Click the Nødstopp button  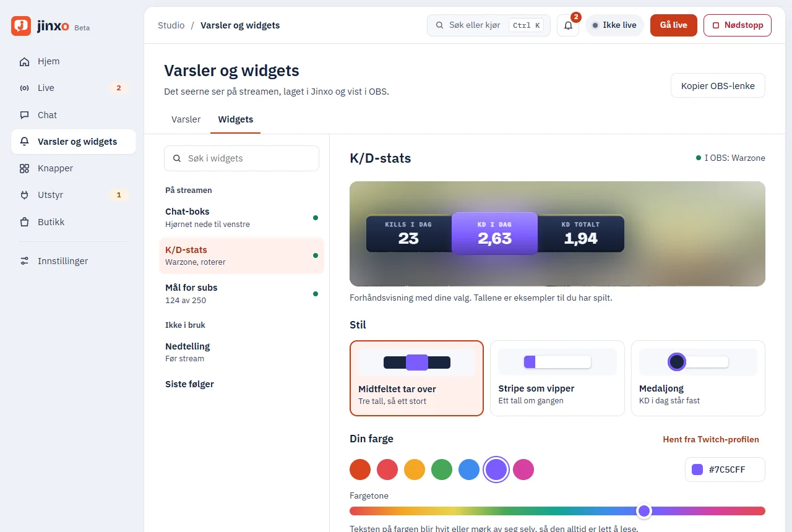[x=738, y=25]
